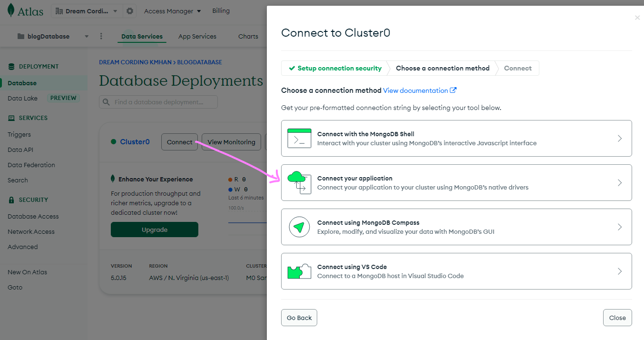
Task: Click Goto in the sidebar
Action: coord(15,287)
